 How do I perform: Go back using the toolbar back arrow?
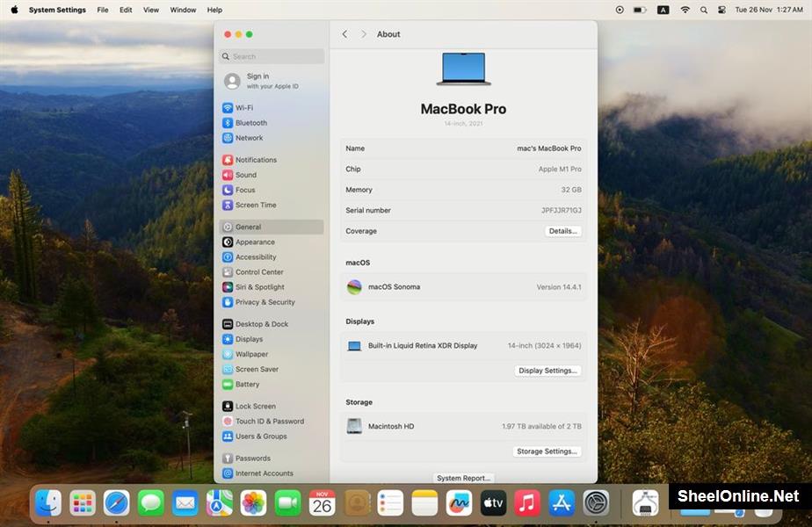(344, 34)
